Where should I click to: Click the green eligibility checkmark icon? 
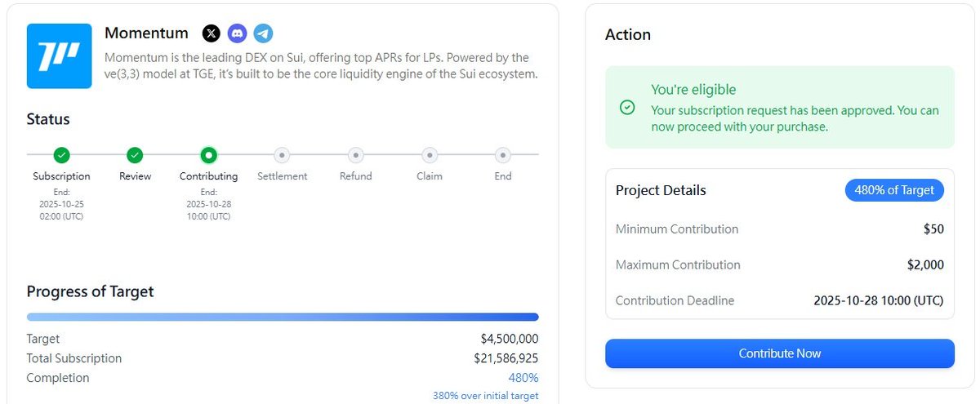[x=627, y=107]
